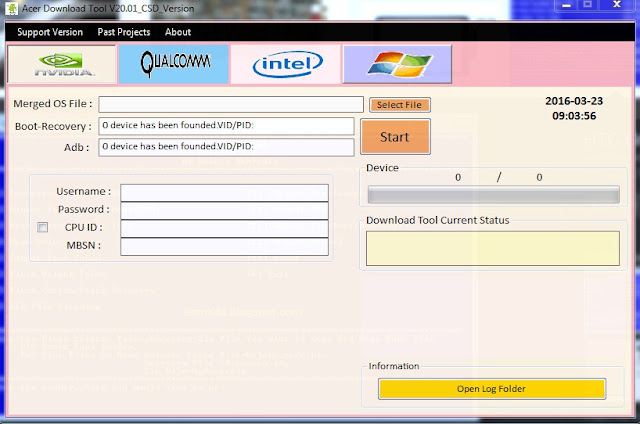This screenshot has height=424, width=640.
Task: Click the Download Tool Current Status box
Action: [493, 249]
